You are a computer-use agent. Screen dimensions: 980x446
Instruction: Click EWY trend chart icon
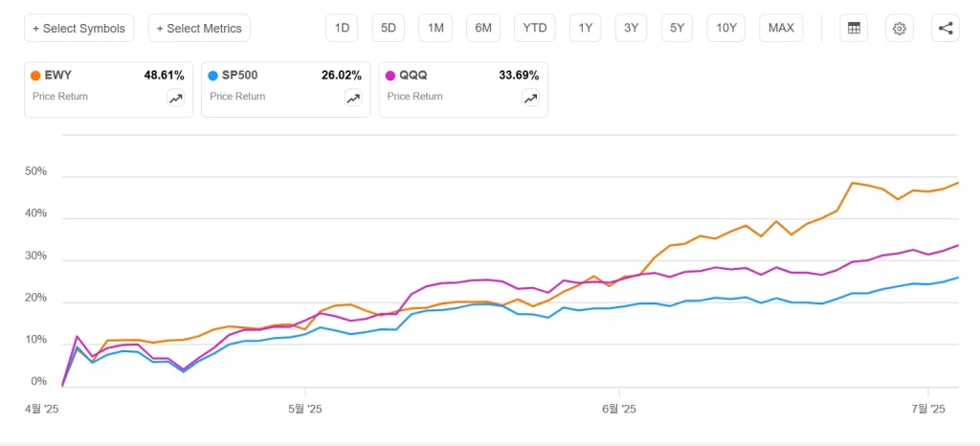point(176,98)
